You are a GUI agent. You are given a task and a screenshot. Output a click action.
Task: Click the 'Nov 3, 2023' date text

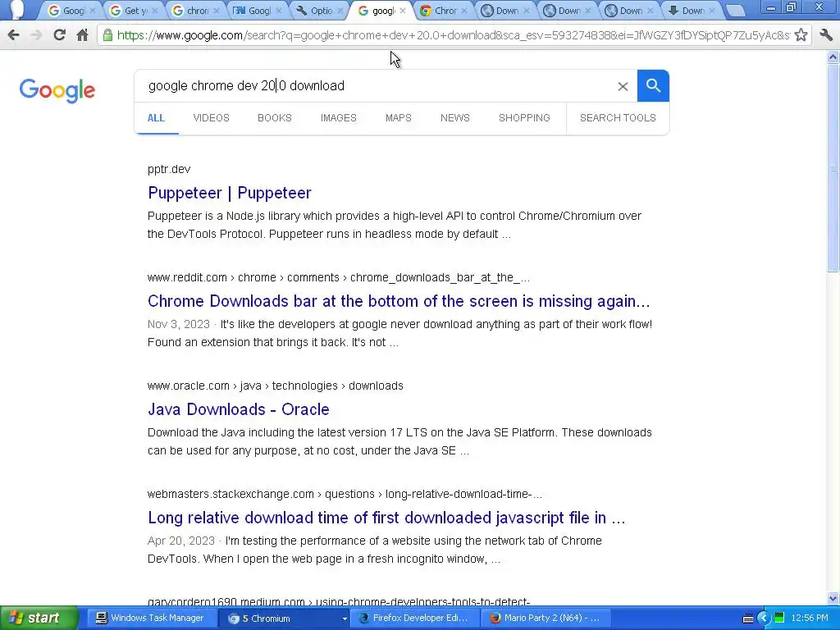coord(178,325)
